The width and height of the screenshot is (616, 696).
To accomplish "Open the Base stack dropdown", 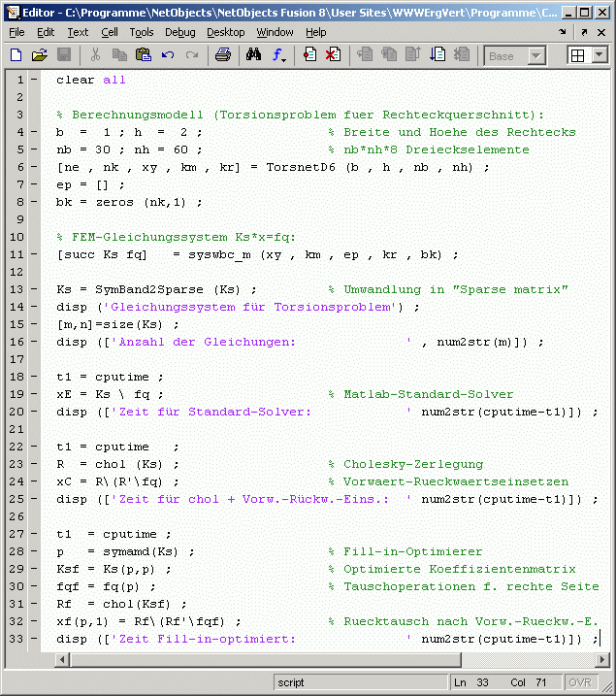I will click(536, 55).
